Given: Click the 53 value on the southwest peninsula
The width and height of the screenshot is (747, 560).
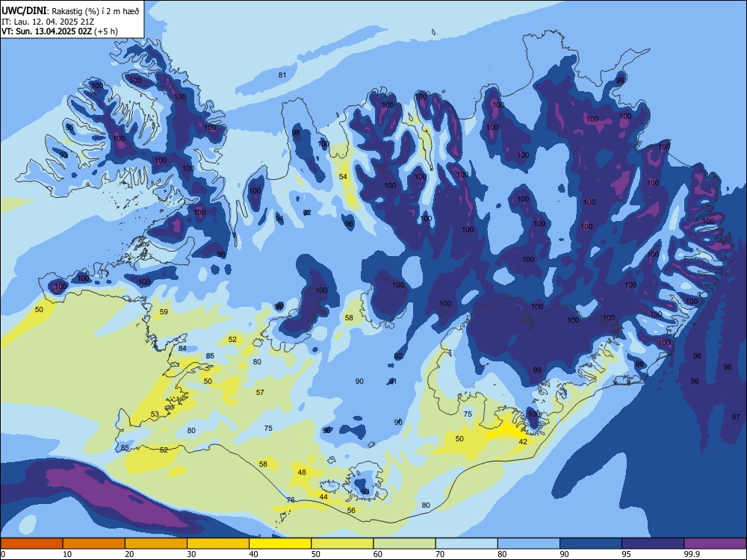Looking at the screenshot, I should [x=155, y=414].
